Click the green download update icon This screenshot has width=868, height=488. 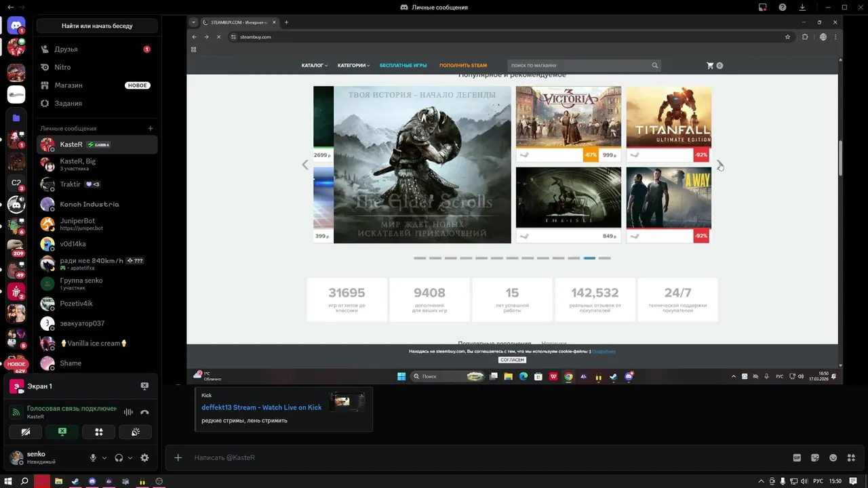(802, 7)
